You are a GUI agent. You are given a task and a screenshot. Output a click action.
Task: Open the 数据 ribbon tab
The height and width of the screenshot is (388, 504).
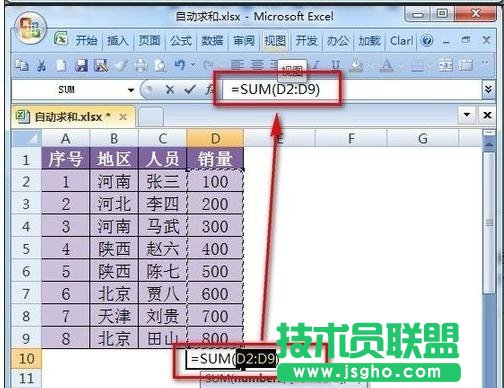tap(212, 41)
